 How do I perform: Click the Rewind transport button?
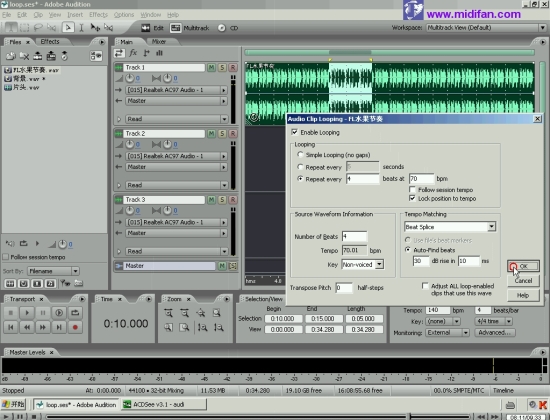pos(27,327)
